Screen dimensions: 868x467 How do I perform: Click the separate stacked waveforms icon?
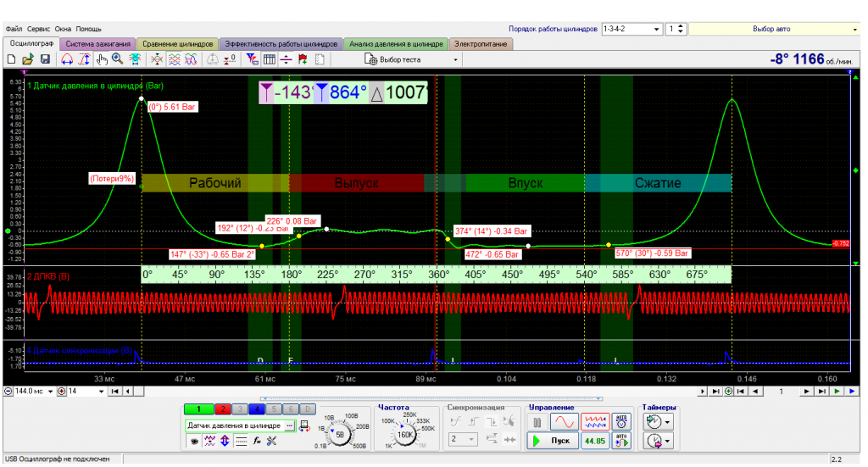tap(175, 59)
